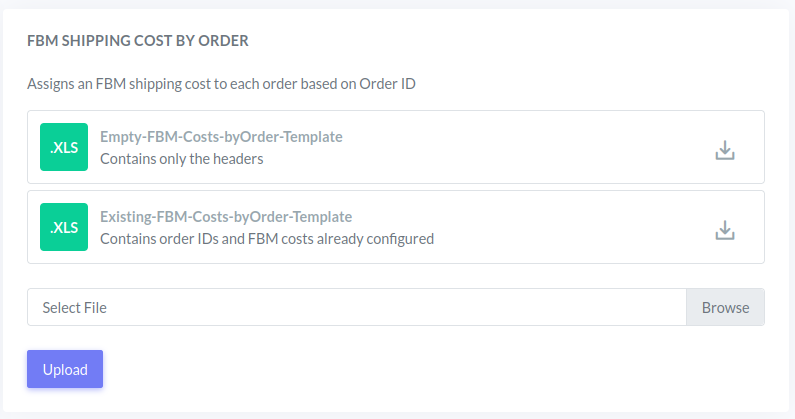Click the "Contains order IDs and FBM costs" description

[267, 238]
